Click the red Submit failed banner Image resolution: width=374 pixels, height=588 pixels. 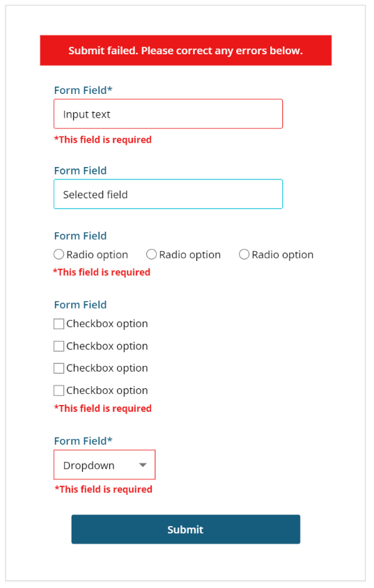[186, 50]
